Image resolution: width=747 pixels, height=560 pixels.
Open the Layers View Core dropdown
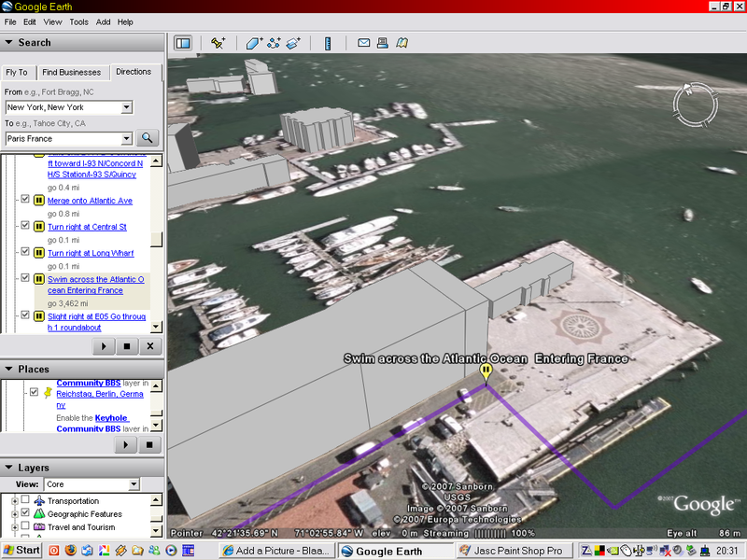[x=134, y=484]
